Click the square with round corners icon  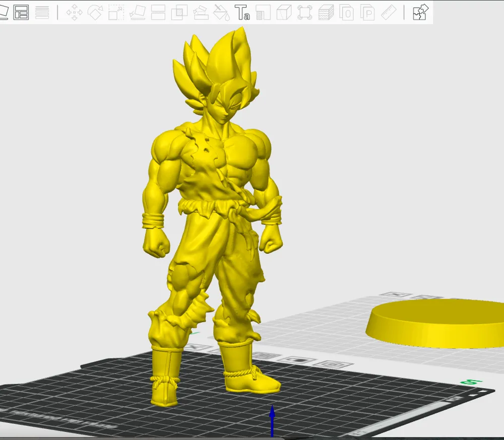[305, 13]
